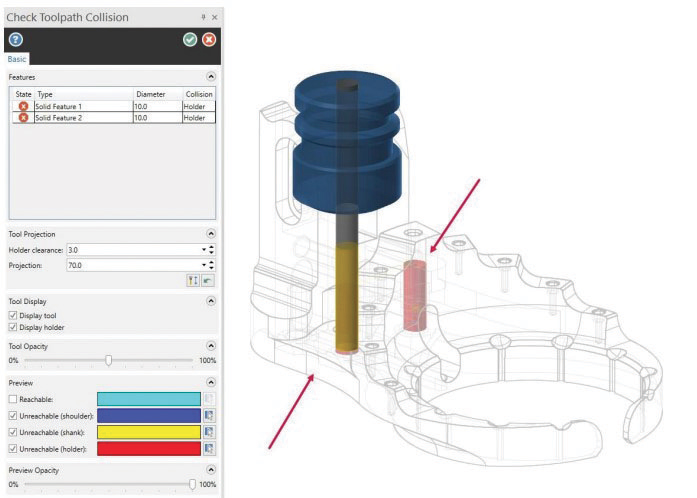Select the Solid Feature 2 row

[x=113, y=117]
